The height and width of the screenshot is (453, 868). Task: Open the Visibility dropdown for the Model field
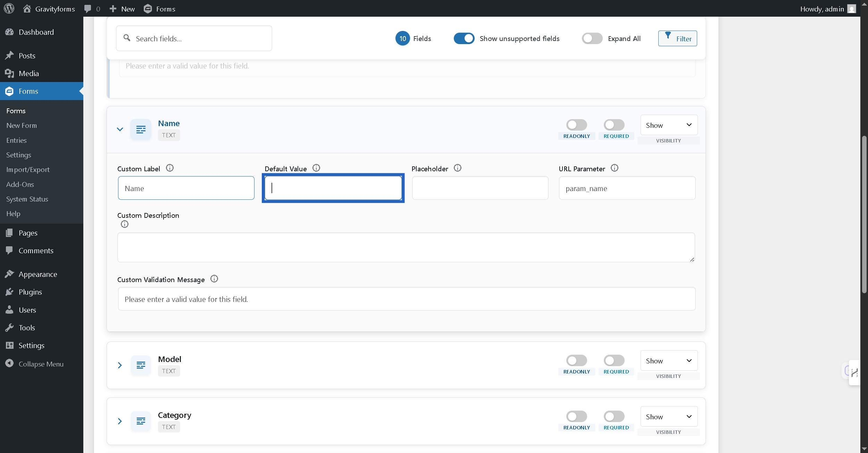coord(669,361)
